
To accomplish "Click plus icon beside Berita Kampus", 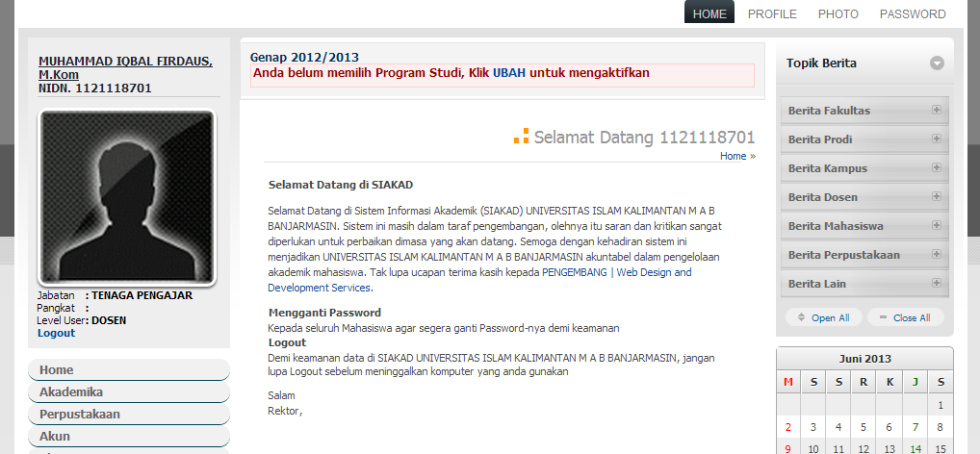I will [936, 168].
